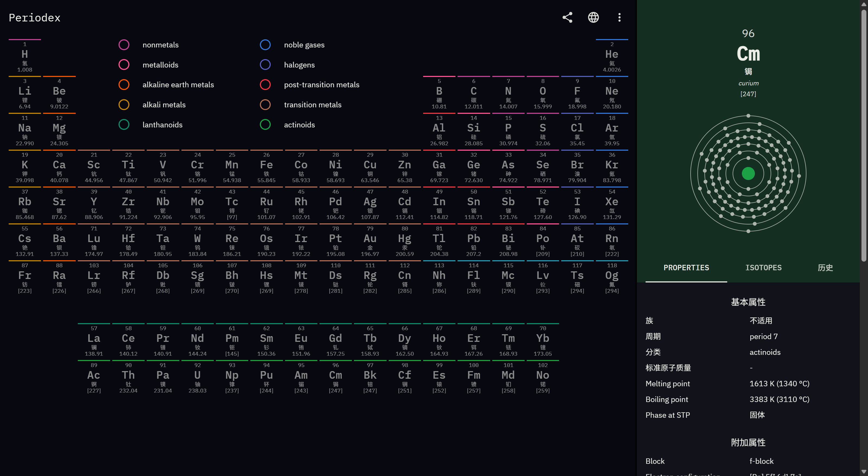Toggle the nonmetals category filter circle

coord(124,45)
